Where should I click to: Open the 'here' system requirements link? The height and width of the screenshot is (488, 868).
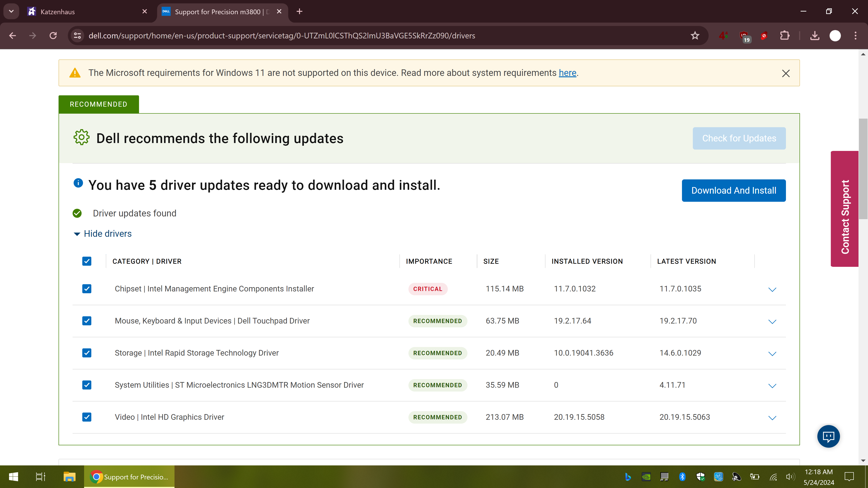(x=567, y=73)
